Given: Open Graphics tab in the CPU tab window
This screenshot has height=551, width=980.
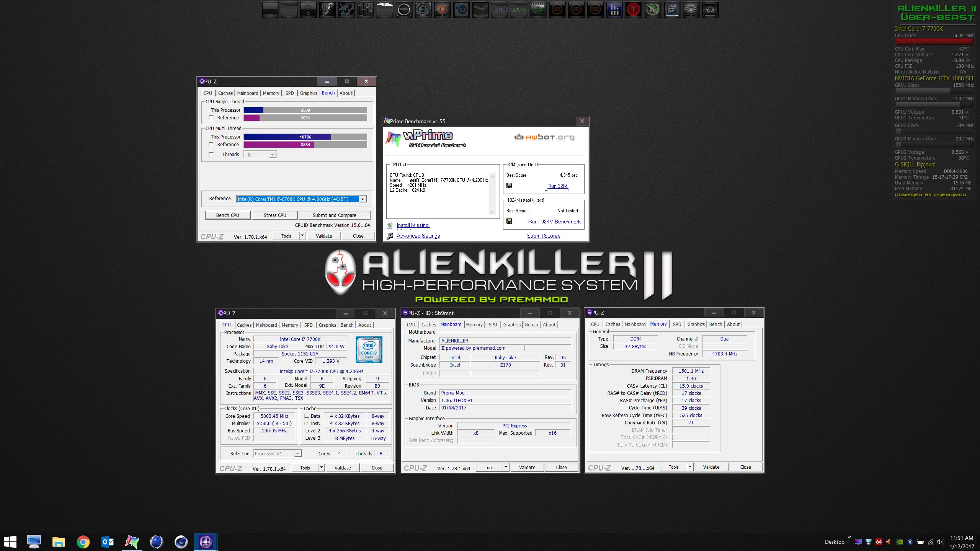Looking at the screenshot, I should point(328,325).
